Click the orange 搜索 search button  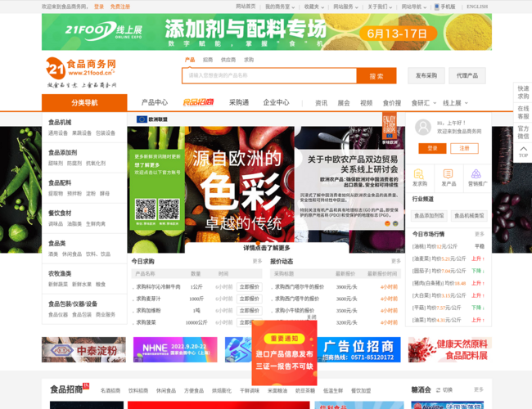pos(376,75)
